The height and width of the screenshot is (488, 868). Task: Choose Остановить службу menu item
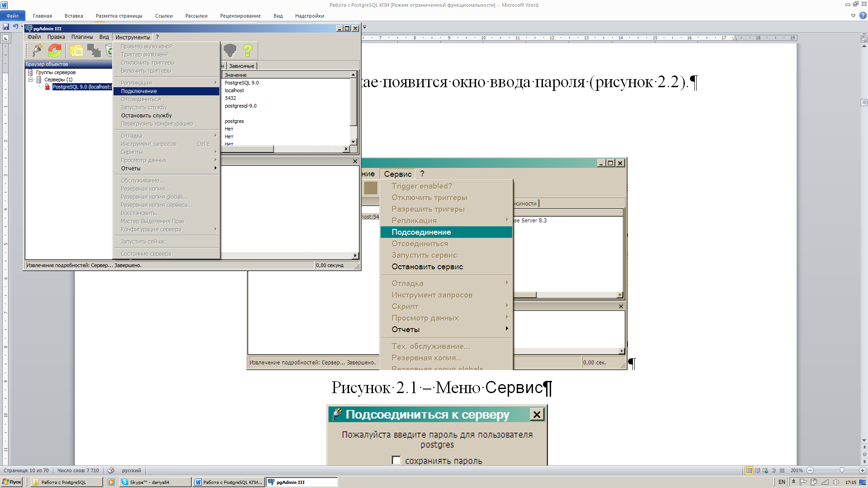click(146, 115)
